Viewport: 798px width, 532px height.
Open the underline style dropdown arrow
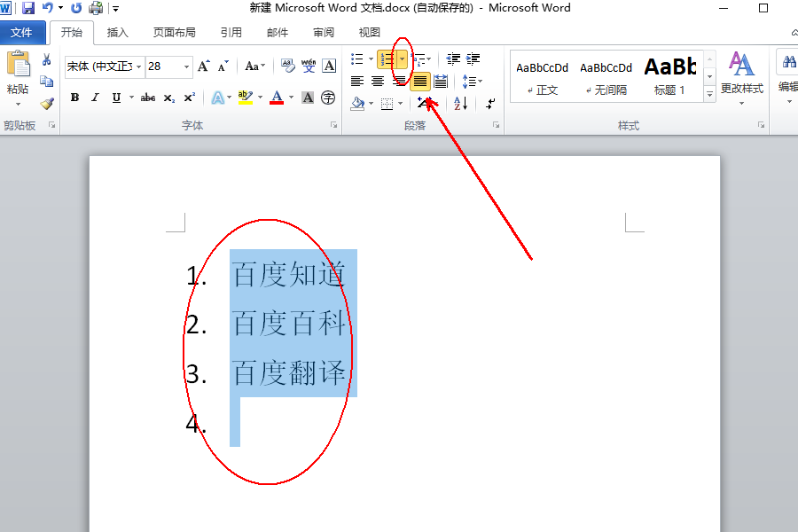tap(131, 98)
